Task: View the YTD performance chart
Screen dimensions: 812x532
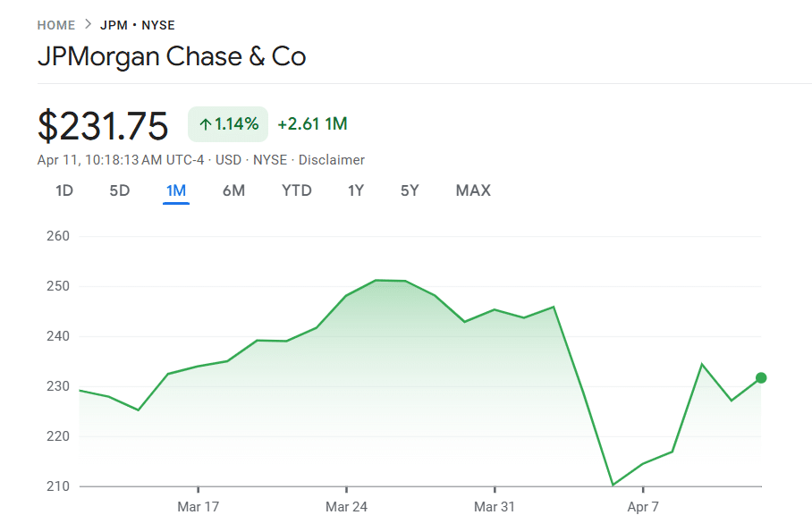Action: [296, 190]
